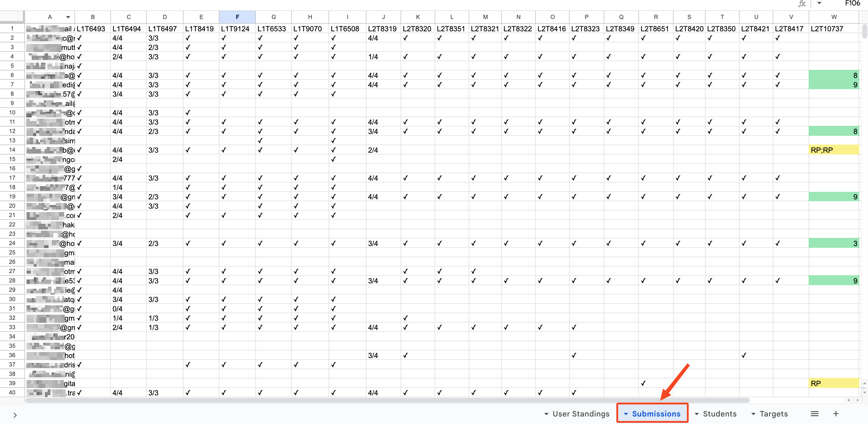This screenshot has height=424, width=868.
Task: Click header cell L2T8651
Action: [x=656, y=29]
